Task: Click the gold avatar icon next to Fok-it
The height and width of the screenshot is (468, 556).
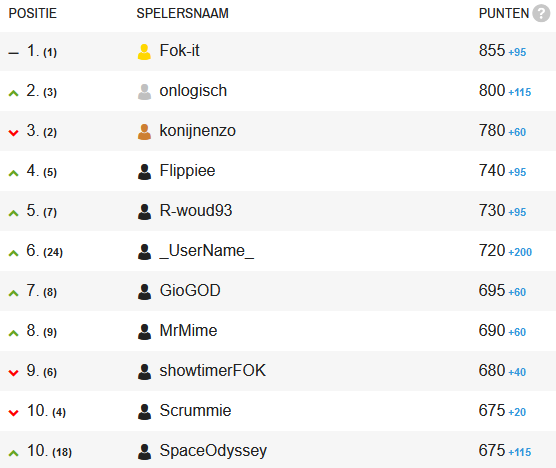Action: [x=144, y=52]
